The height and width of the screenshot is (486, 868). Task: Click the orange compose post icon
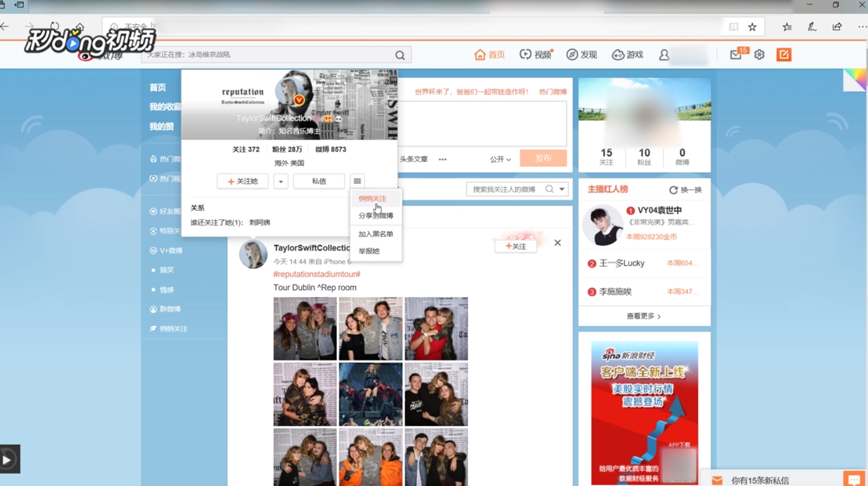click(x=784, y=55)
